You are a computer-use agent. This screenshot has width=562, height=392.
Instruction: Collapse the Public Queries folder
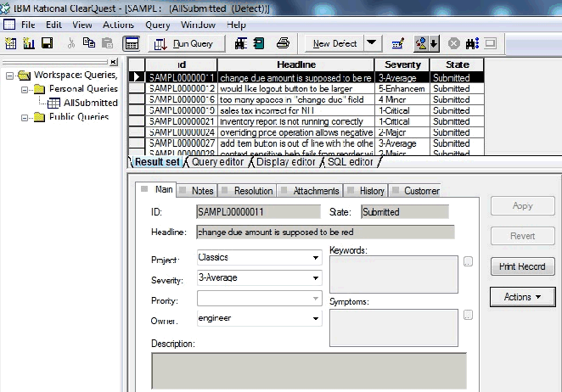tap(24, 117)
